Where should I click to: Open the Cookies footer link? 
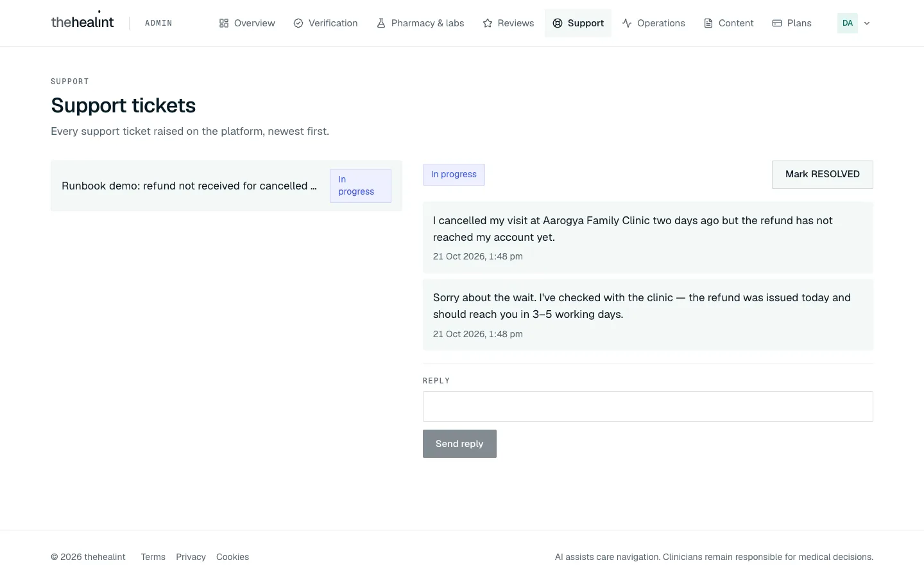tap(232, 557)
